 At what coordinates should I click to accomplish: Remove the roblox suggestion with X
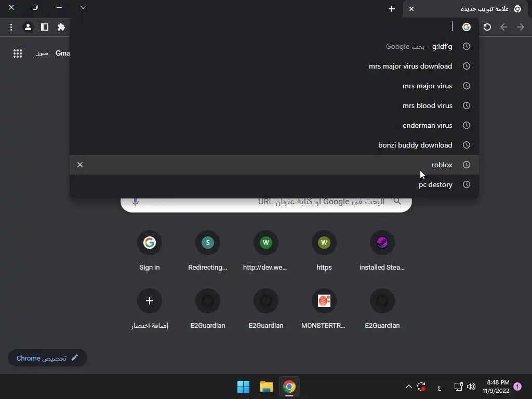[79, 165]
